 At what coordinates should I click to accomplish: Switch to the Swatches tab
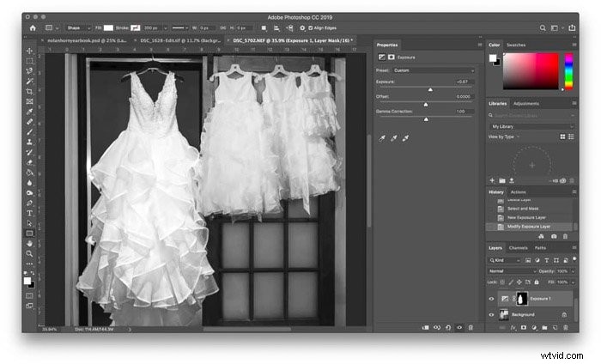(x=516, y=45)
